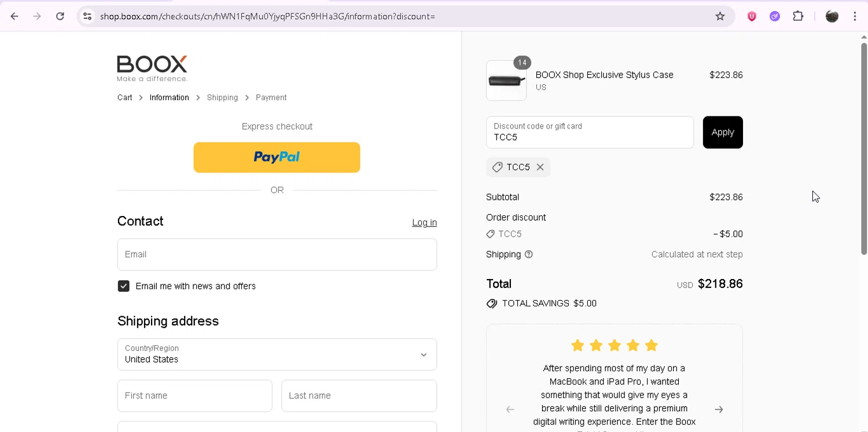
Task: Select the Shipping breadcrumb step
Action: [x=222, y=97]
